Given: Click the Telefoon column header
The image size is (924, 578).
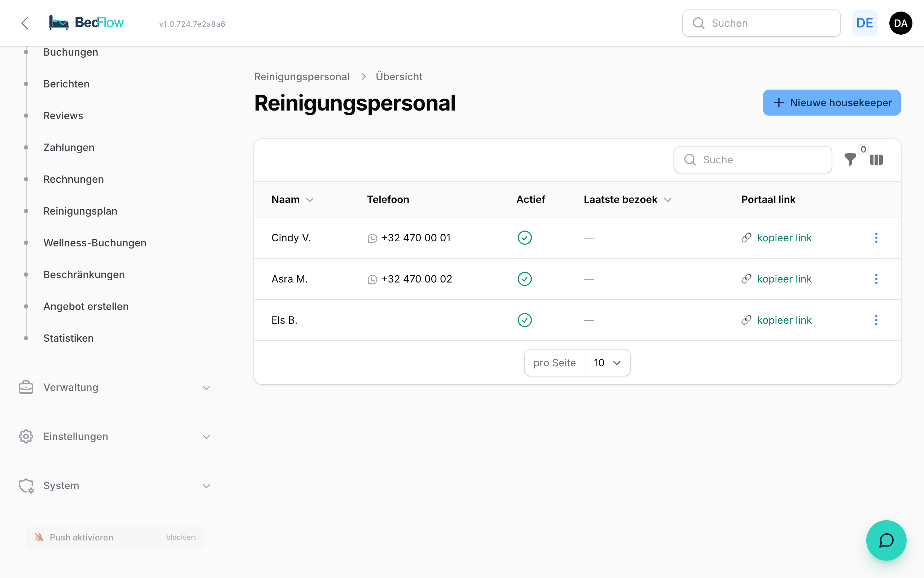Looking at the screenshot, I should point(388,199).
